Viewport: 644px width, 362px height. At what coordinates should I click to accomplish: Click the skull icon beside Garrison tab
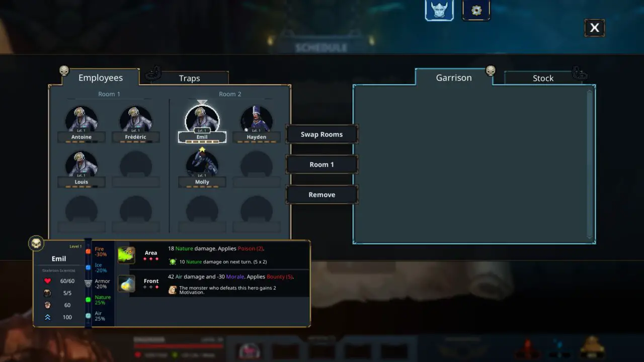pyautogui.click(x=491, y=71)
